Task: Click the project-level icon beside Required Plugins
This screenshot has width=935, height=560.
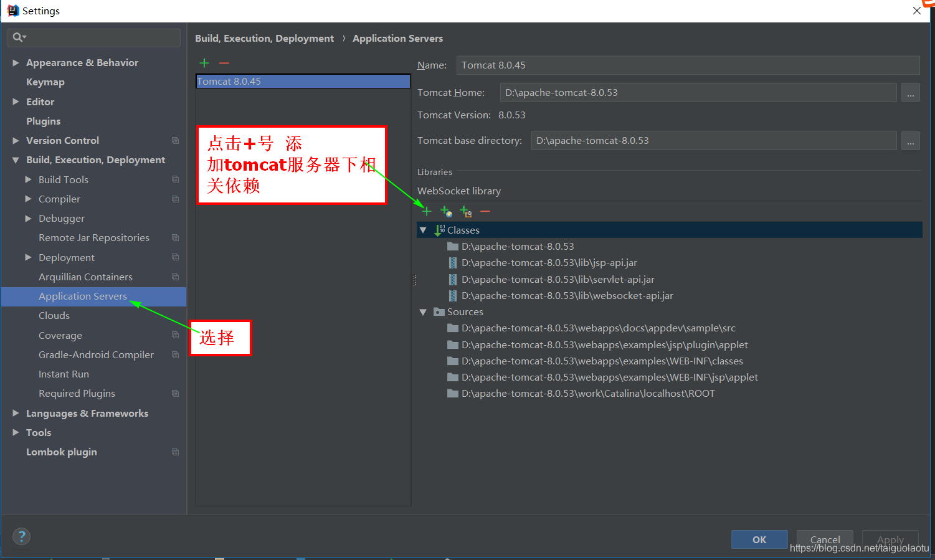Action: (175, 394)
